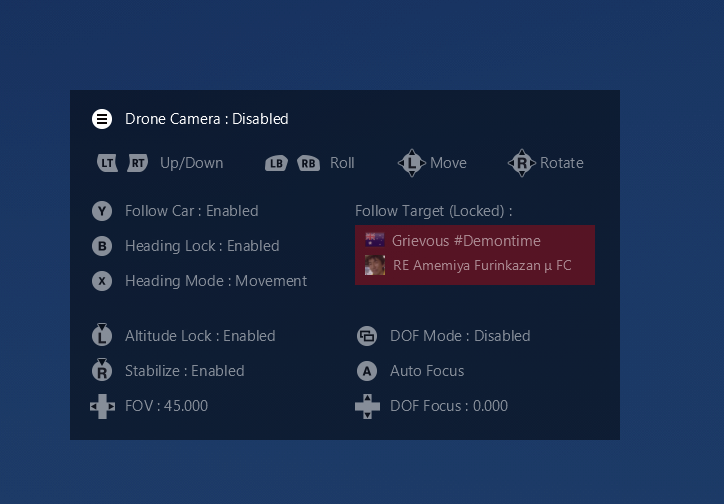Viewport: 724px width, 504px height.
Task: Click the menu button icon beside Drone Camera
Action: pos(102,119)
